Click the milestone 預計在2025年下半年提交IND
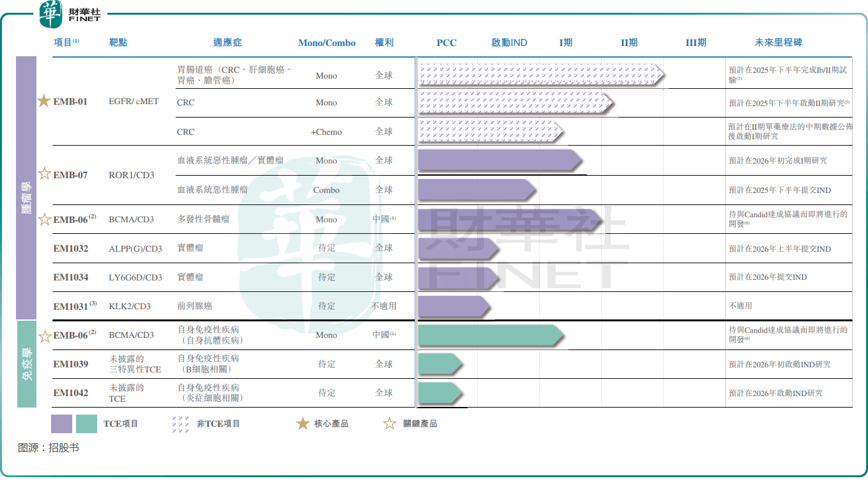868x490 pixels. [780, 190]
